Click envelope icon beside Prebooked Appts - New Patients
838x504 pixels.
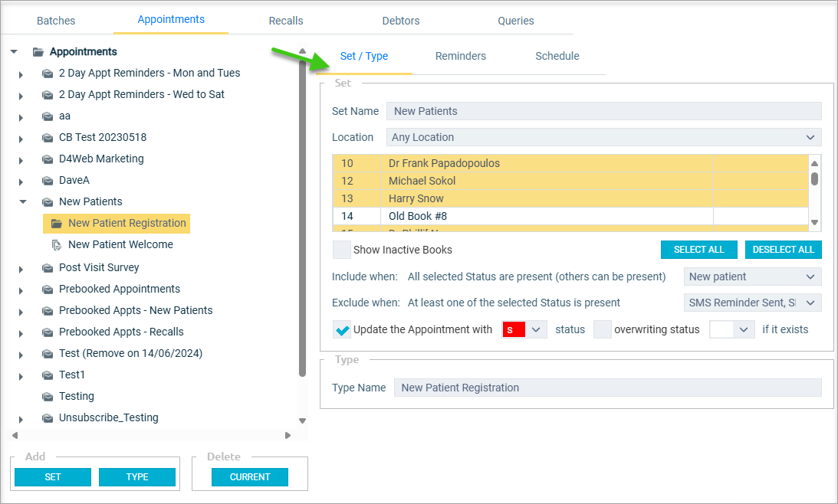[48, 310]
